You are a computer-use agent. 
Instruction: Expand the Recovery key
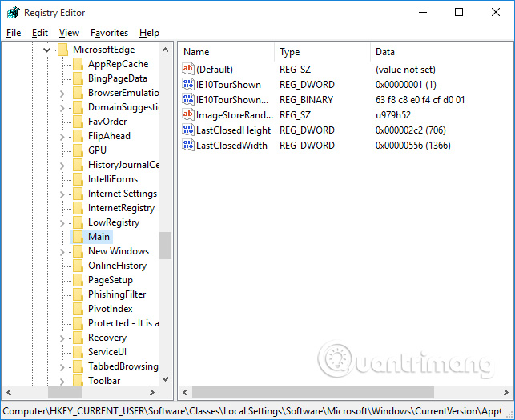pyautogui.click(x=62, y=338)
